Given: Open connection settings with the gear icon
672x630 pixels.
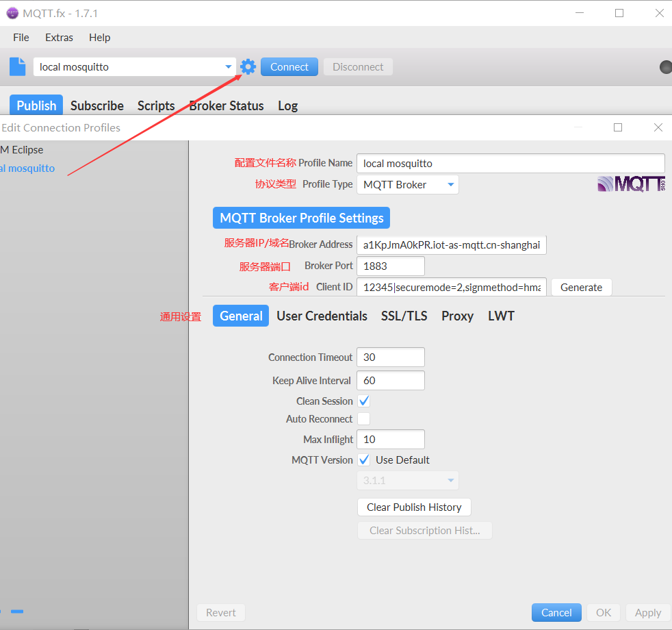Looking at the screenshot, I should 247,66.
